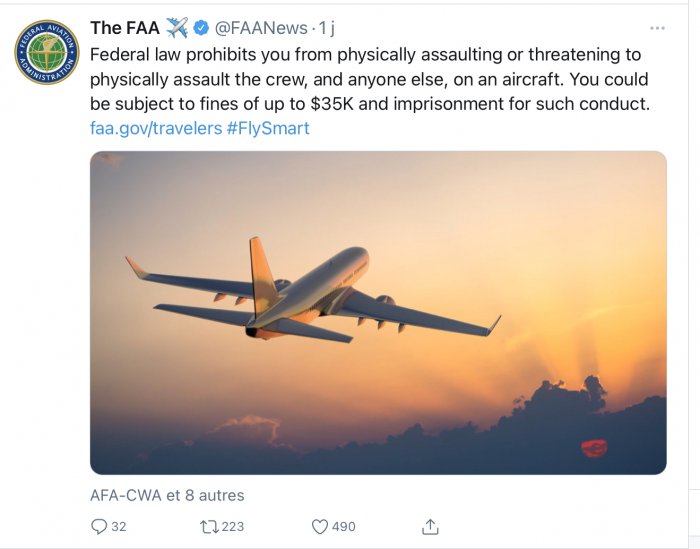Click the airplane emoji beside The FAA
Screen dimensions: 700x549
177,28
